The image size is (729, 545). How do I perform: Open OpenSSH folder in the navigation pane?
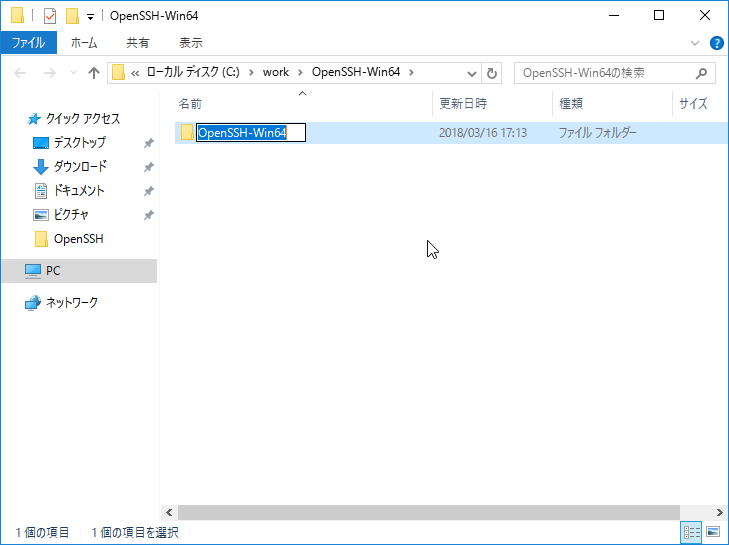[x=78, y=239]
